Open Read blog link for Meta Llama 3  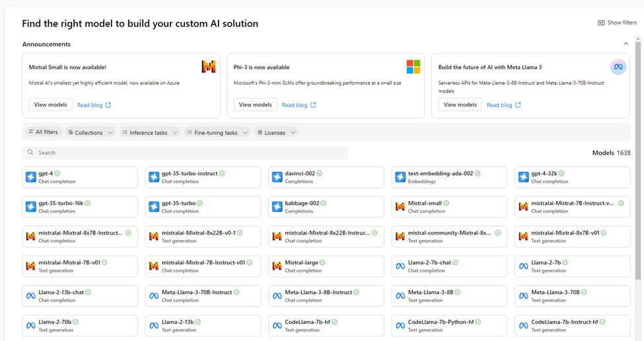click(x=503, y=105)
